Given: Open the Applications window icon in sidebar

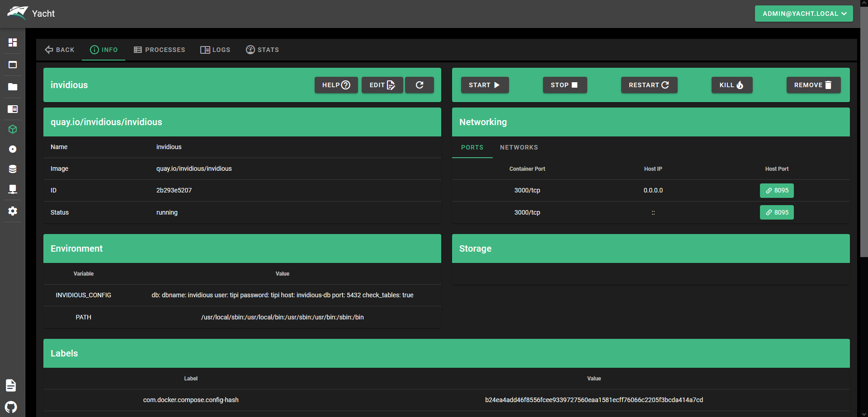Looking at the screenshot, I should point(13,65).
